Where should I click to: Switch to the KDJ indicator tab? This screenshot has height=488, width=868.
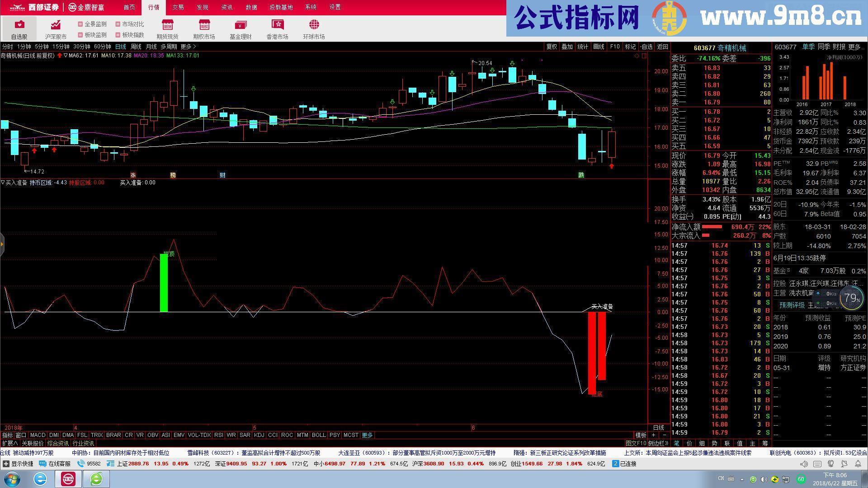coord(259,435)
